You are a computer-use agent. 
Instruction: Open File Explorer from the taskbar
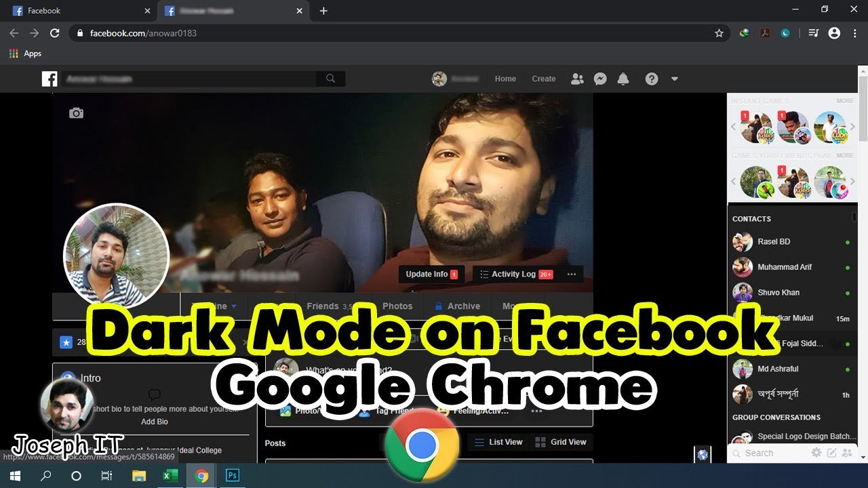coord(138,476)
